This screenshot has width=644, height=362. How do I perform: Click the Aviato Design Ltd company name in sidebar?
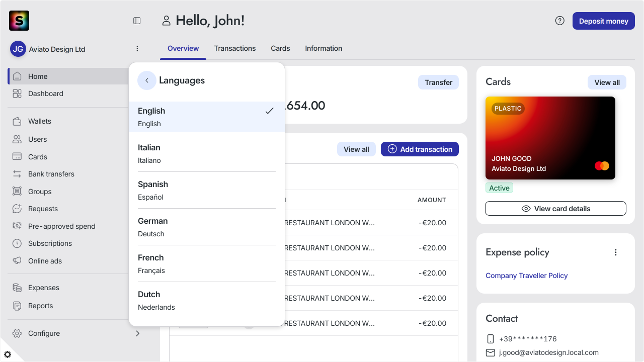click(x=57, y=49)
